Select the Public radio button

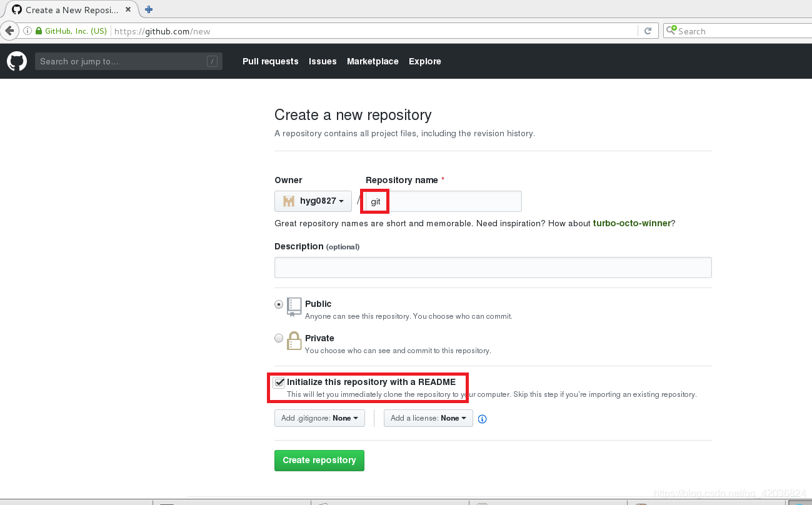point(279,304)
